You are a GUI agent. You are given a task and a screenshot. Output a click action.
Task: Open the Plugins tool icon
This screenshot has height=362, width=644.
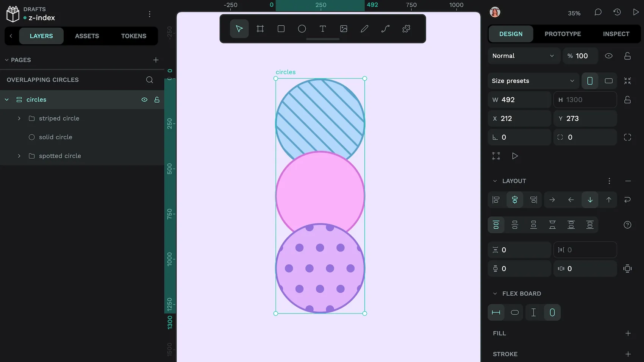click(x=406, y=29)
